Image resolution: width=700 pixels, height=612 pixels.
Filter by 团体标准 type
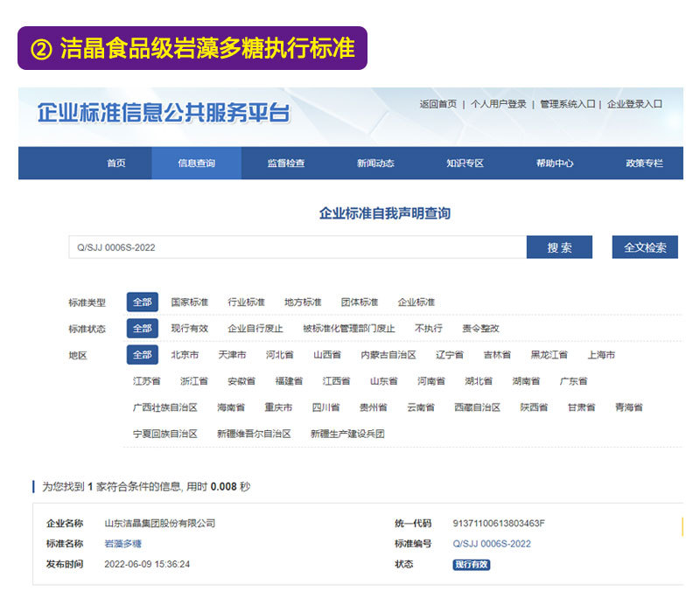coord(360,302)
